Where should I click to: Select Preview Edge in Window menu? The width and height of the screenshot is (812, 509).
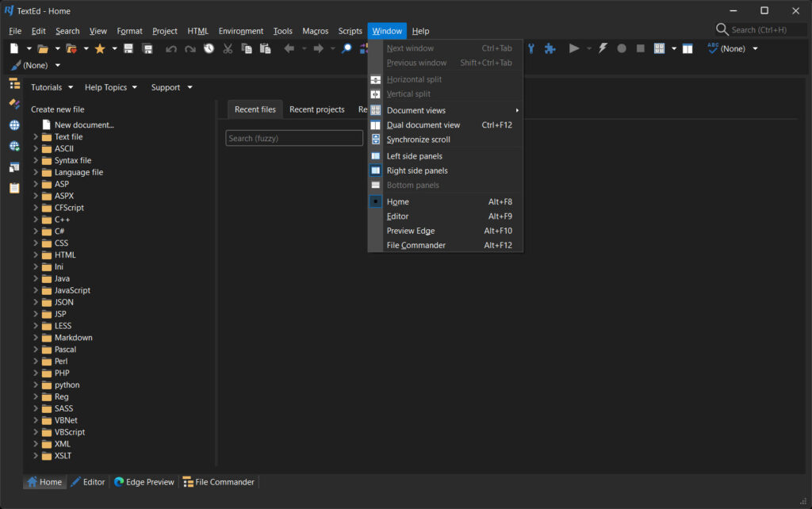point(446,231)
